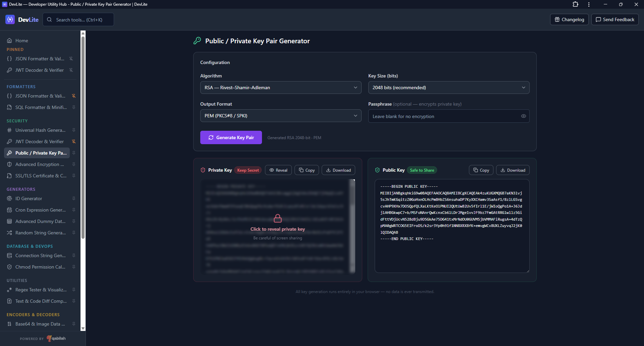The height and width of the screenshot is (346, 644).
Task: Toggle pin for JWT Decoder under Security
Action: click(74, 141)
